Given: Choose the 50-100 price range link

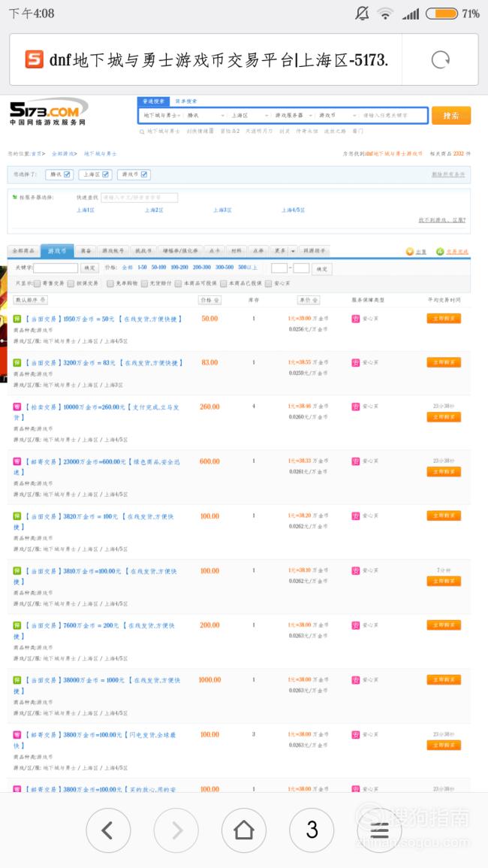Looking at the screenshot, I should point(159,268).
